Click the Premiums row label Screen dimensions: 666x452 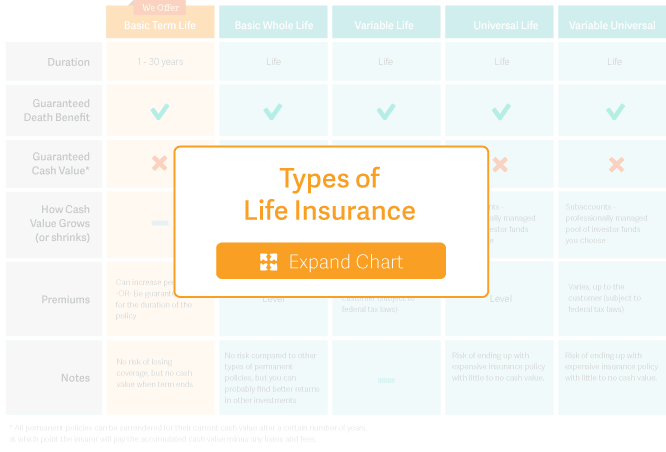point(65,299)
